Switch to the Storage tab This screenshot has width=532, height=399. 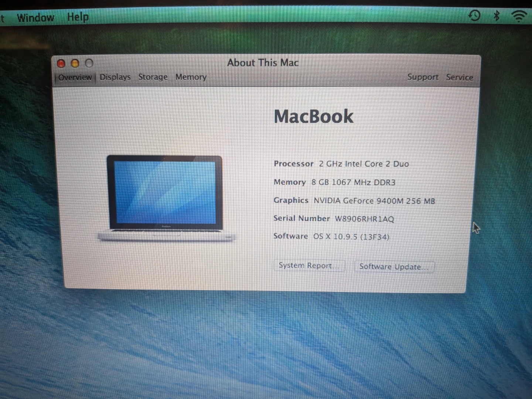(153, 77)
